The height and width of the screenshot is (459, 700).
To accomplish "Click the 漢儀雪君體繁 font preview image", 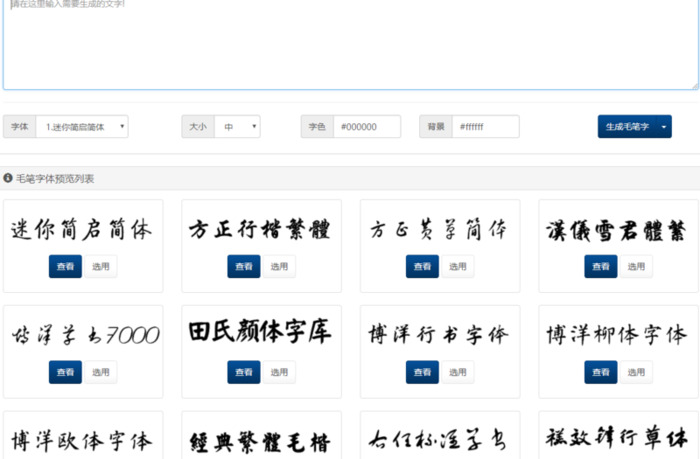I will (x=616, y=230).
